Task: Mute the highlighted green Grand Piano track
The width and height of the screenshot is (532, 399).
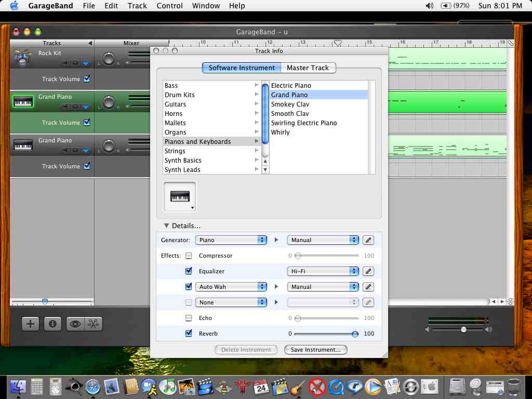Action: [66, 107]
